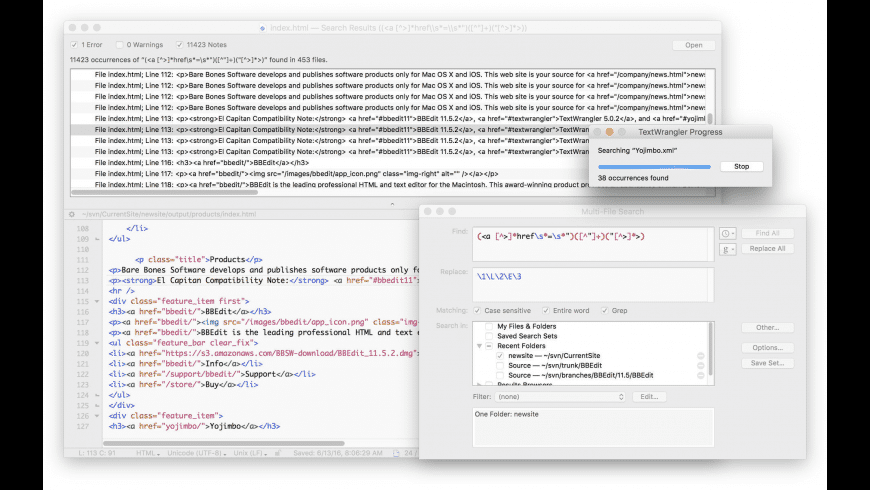Check the Source ~/svn/trunk/BBEdit folder
Viewport: 870px width, 490px height.
tap(500, 366)
